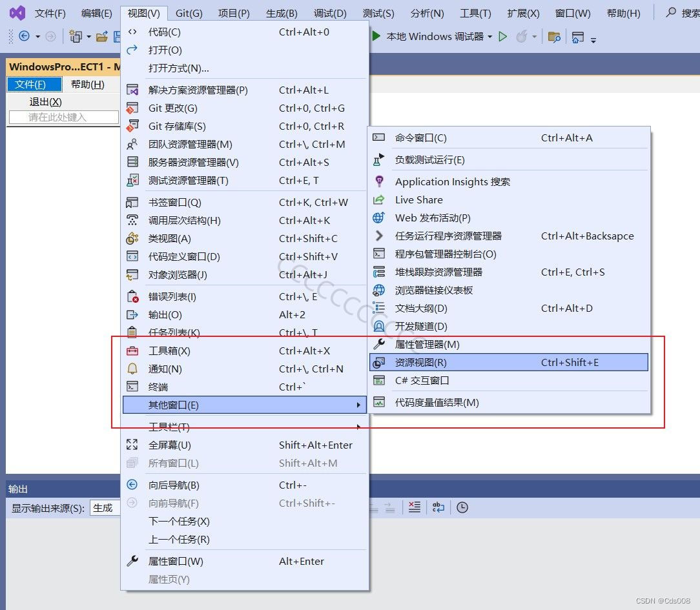The image size is (700, 610).
Task: Click the open file folder icon on toolbar
Action: [x=101, y=37]
